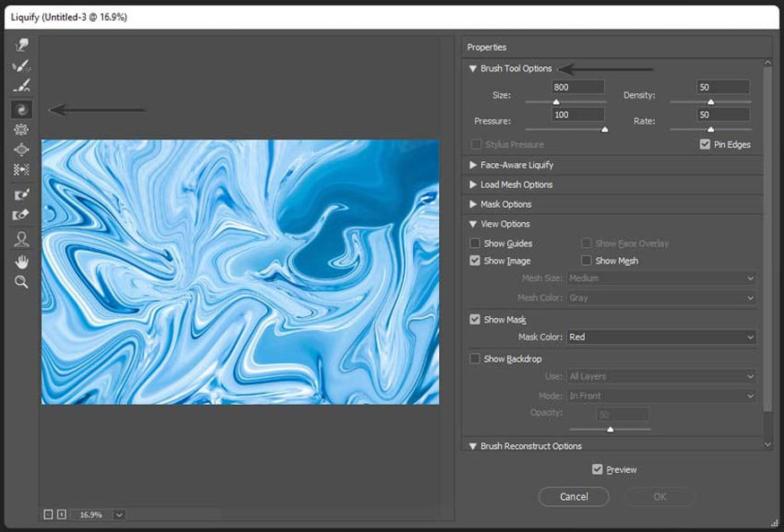Screen dimensions: 784x532
Task: Open the Mask Color Red dropdown
Action: pos(661,337)
